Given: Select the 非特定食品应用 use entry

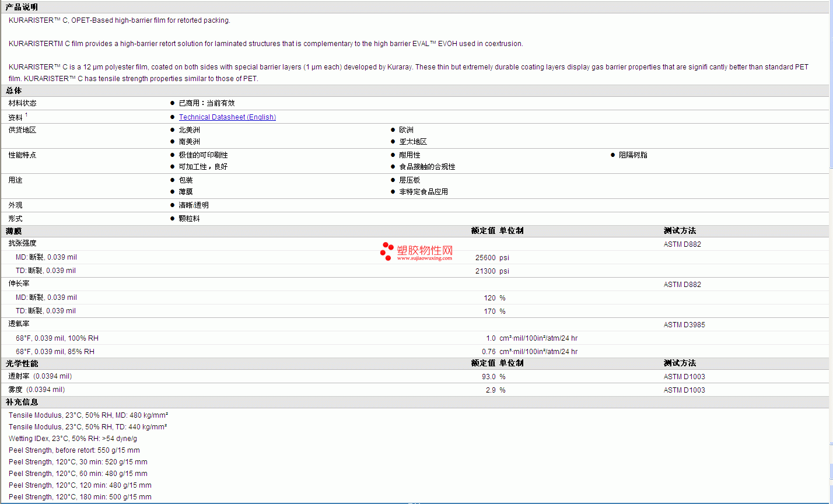Looking at the screenshot, I should click(x=423, y=192).
